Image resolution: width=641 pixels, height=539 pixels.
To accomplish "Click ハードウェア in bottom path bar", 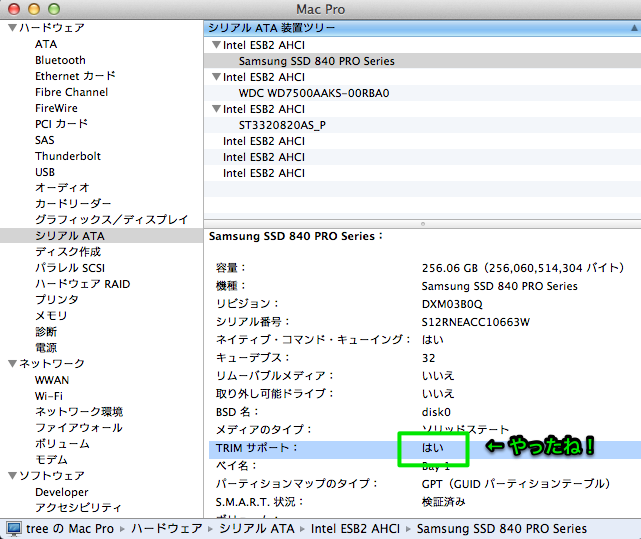I will pyautogui.click(x=167, y=528).
